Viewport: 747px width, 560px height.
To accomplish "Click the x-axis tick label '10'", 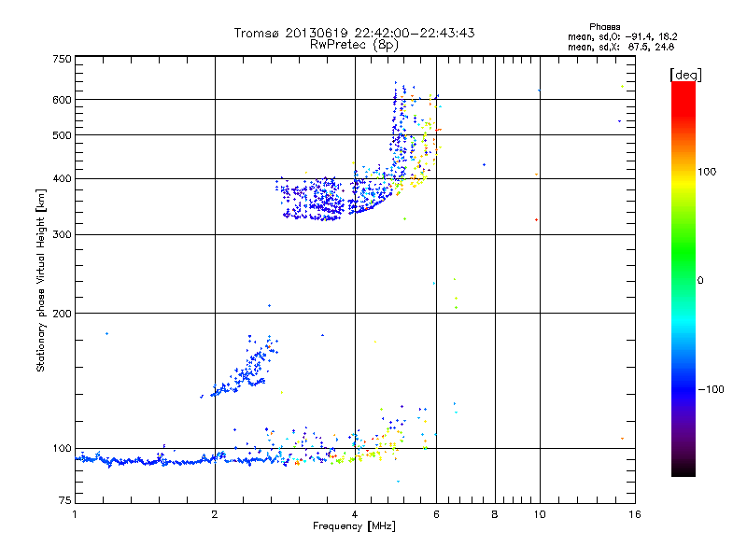I will pyautogui.click(x=540, y=514).
